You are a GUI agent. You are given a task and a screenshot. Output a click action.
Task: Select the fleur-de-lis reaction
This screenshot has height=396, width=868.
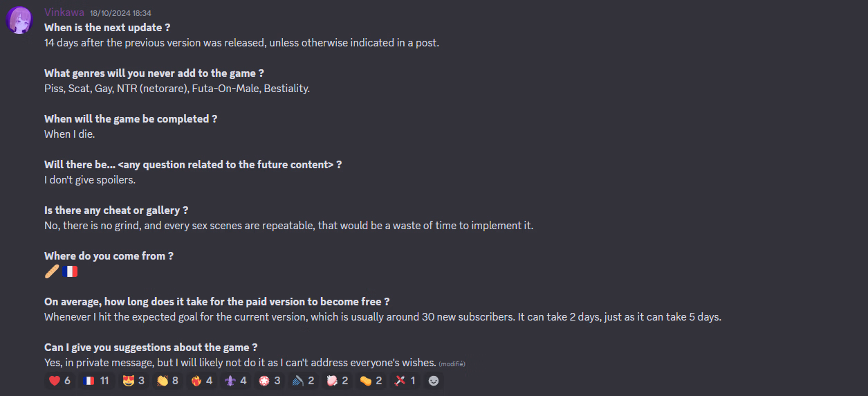click(235, 381)
